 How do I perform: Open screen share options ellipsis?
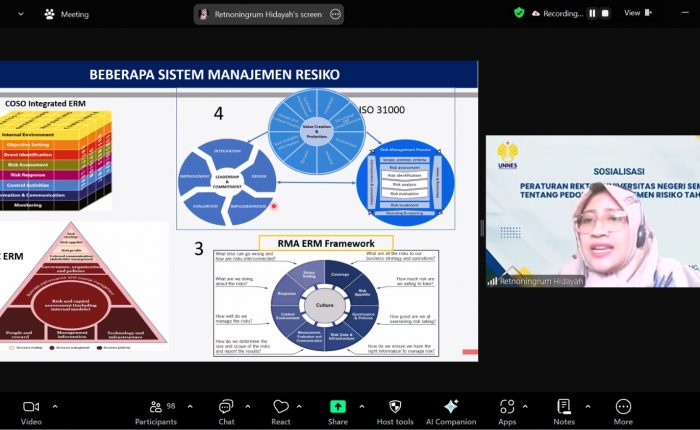point(335,14)
